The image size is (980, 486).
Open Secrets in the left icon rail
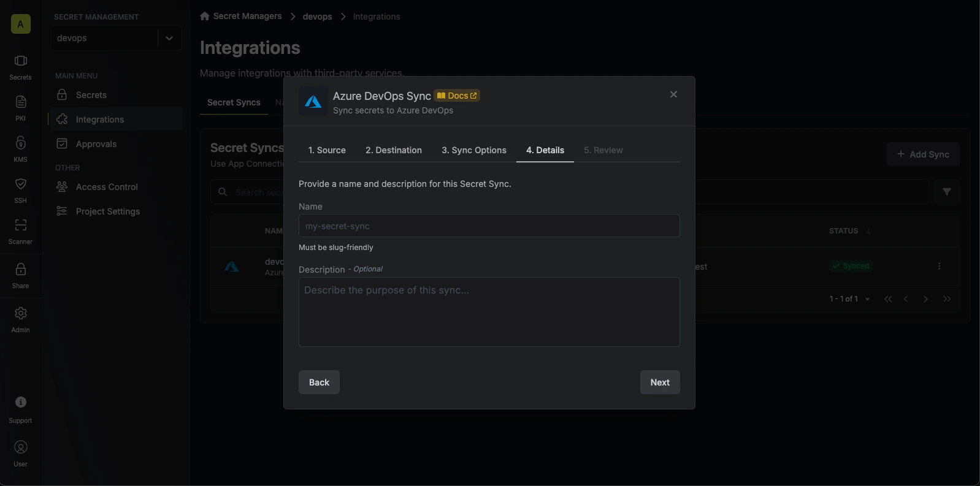(x=20, y=67)
